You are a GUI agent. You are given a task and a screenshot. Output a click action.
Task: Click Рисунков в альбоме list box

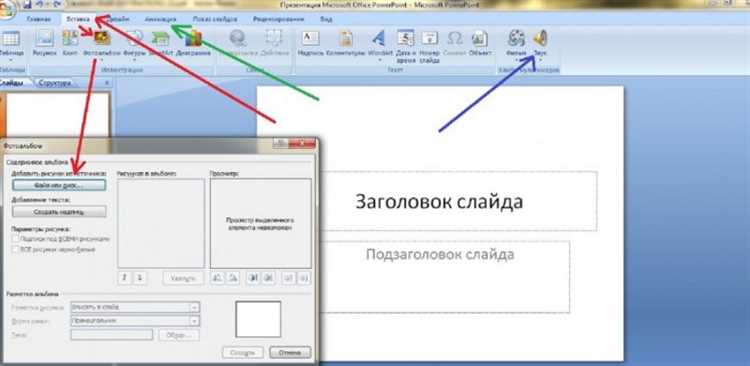pos(161,223)
